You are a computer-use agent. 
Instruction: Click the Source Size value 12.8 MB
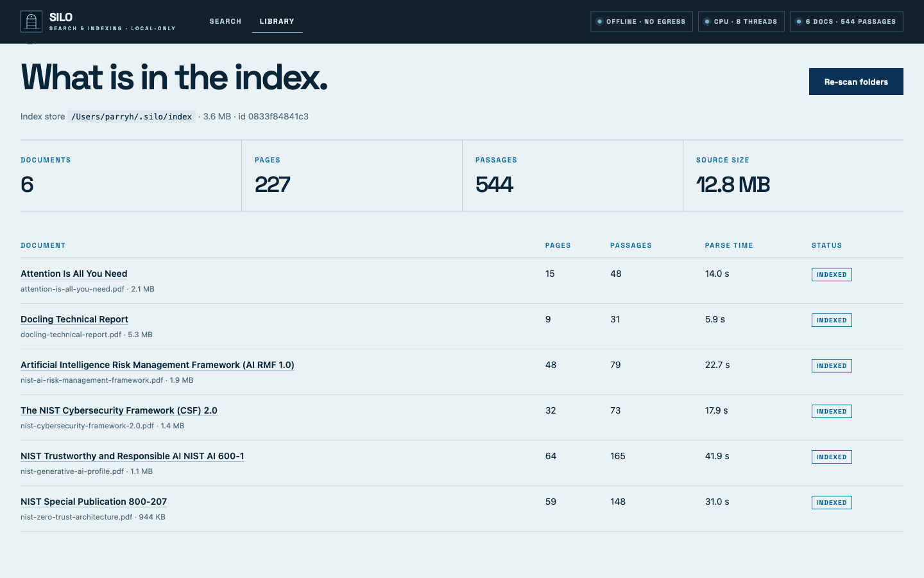coord(733,184)
